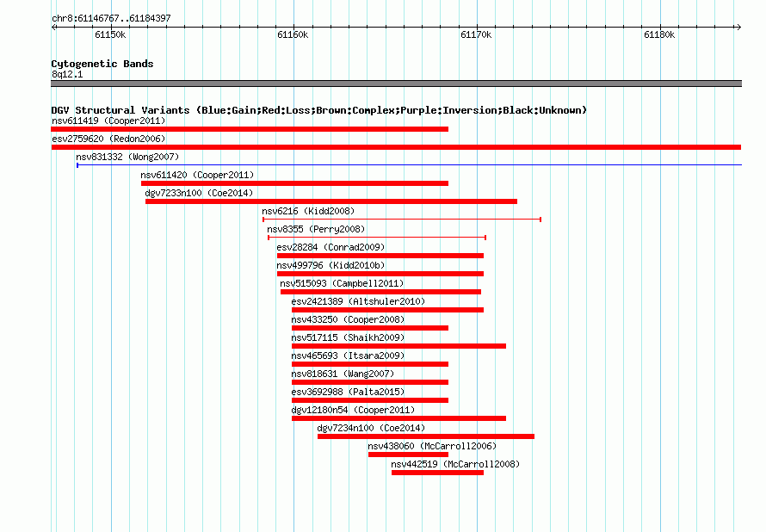Select the red bar under nsv611420
Image resolution: width=766 pixels, height=532 pixels.
[x=294, y=183]
